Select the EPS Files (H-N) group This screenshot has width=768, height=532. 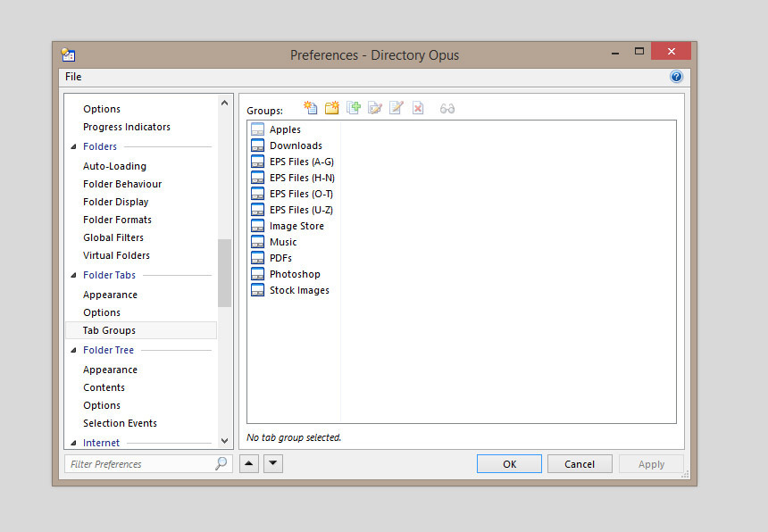[302, 179]
